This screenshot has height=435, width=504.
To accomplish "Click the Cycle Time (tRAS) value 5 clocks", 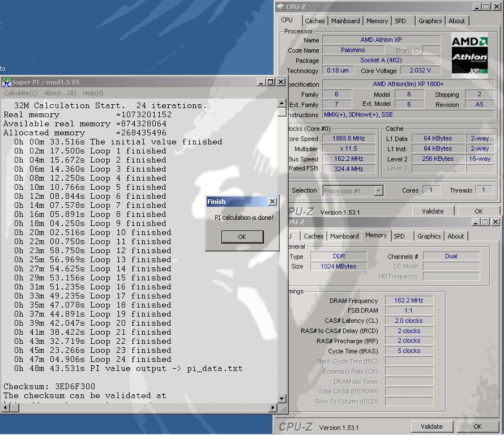I will (409, 351).
